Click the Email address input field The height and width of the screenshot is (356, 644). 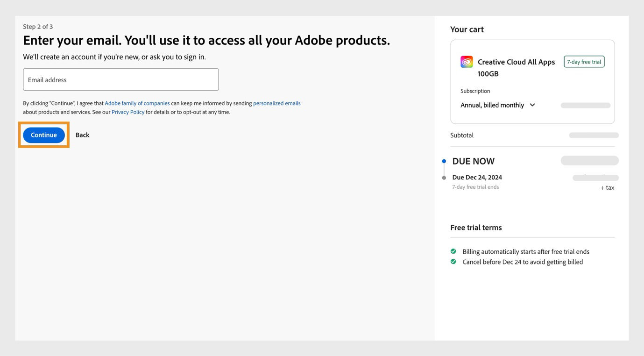[121, 79]
